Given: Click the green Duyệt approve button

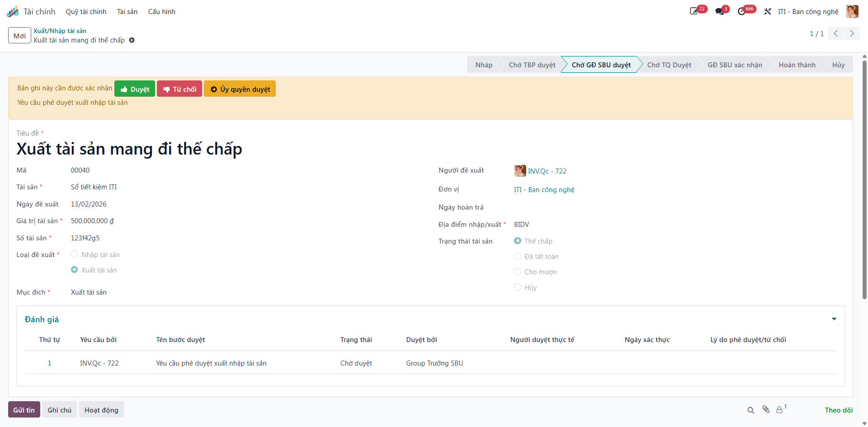Looking at the screenshot, I should tap(135, 89).
